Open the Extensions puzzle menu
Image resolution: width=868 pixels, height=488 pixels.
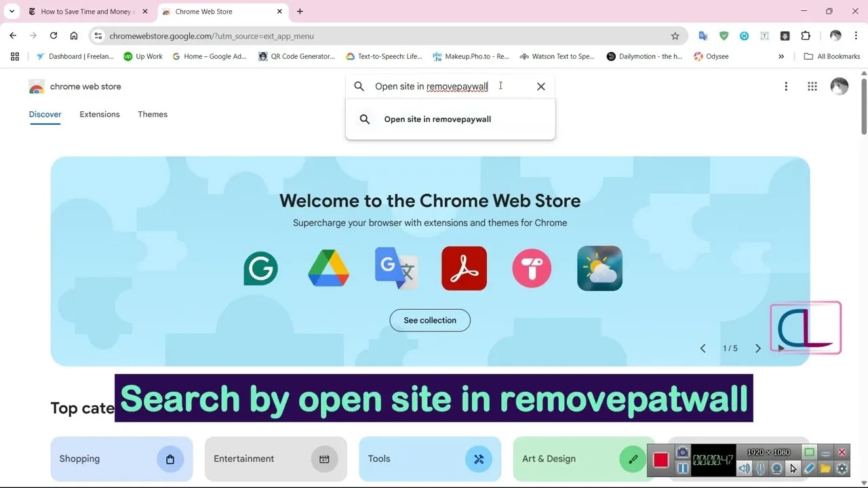[x=806, y=36]
